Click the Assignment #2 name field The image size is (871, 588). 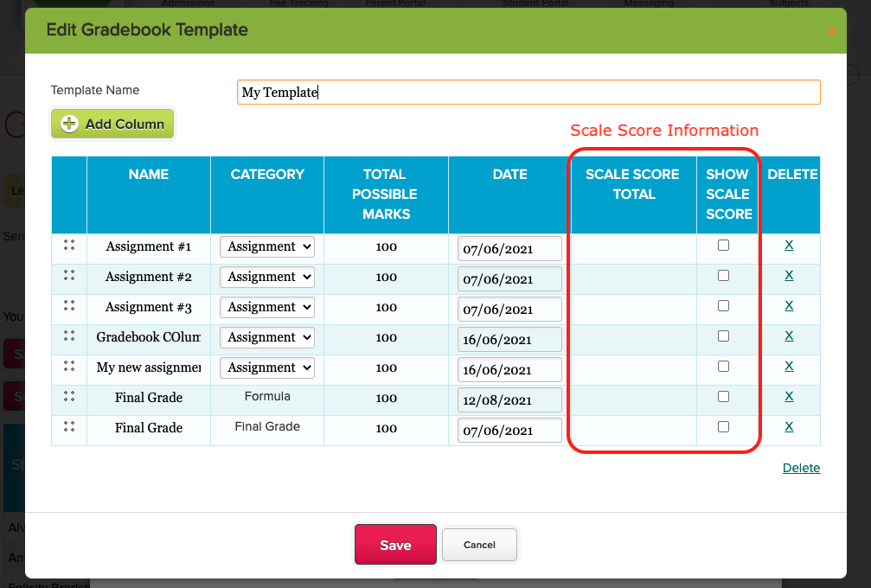[148, 277]
